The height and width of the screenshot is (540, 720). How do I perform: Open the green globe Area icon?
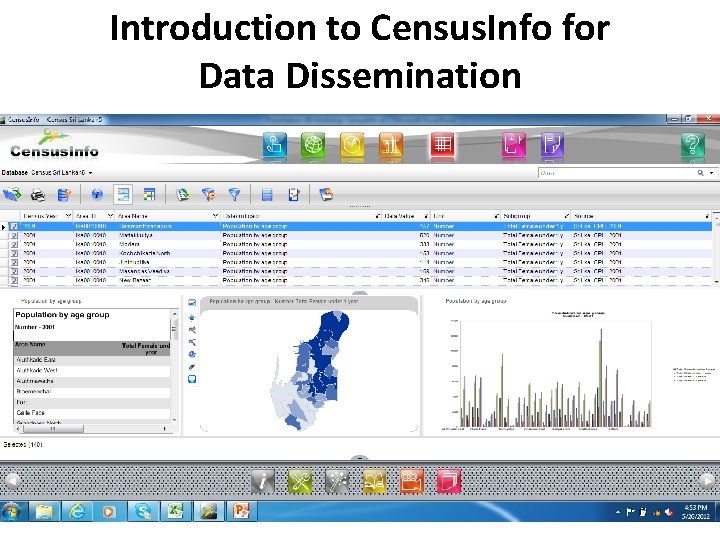point(313,144)
